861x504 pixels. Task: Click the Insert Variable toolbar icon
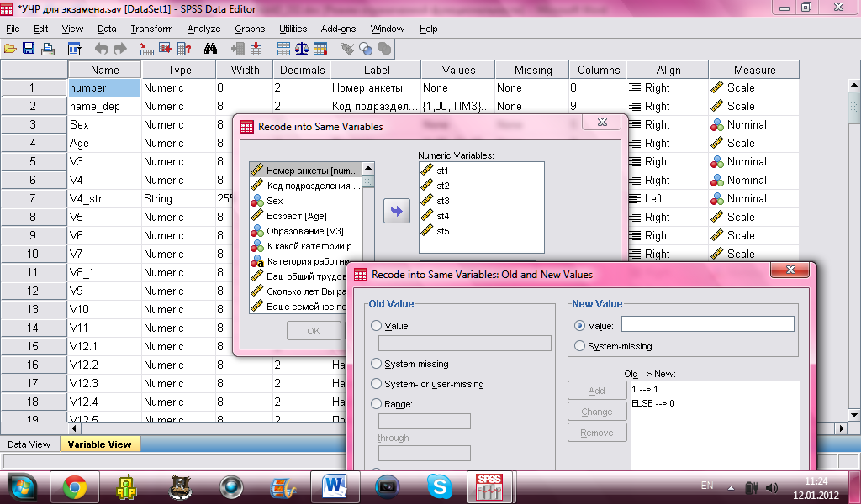pos(256,49)
